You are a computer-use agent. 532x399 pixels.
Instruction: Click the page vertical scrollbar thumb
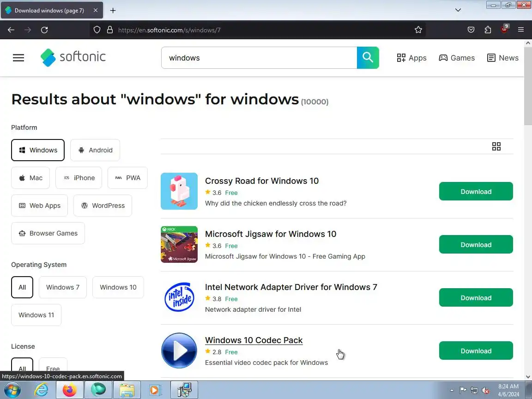(x=527, y=86)
